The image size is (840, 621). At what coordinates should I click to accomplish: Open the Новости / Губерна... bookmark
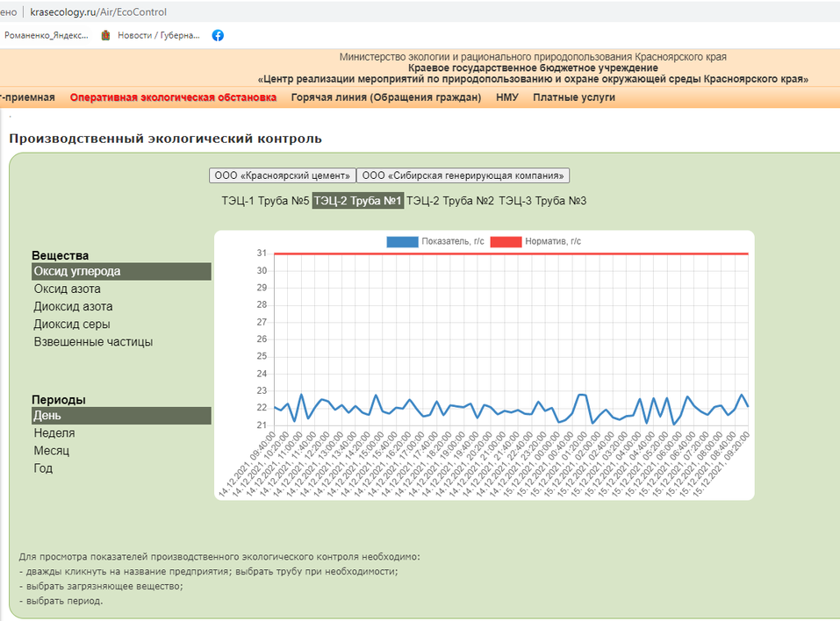click(150, 35)
